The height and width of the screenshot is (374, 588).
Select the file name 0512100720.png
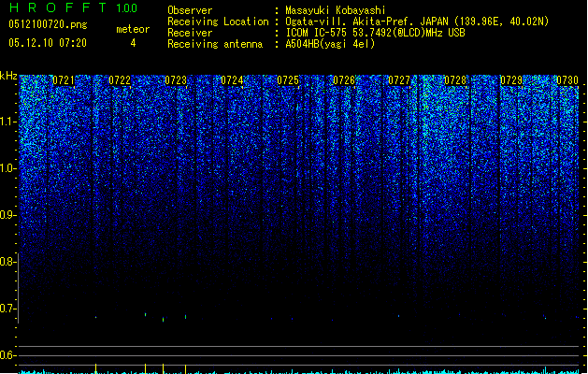(48, 24)
